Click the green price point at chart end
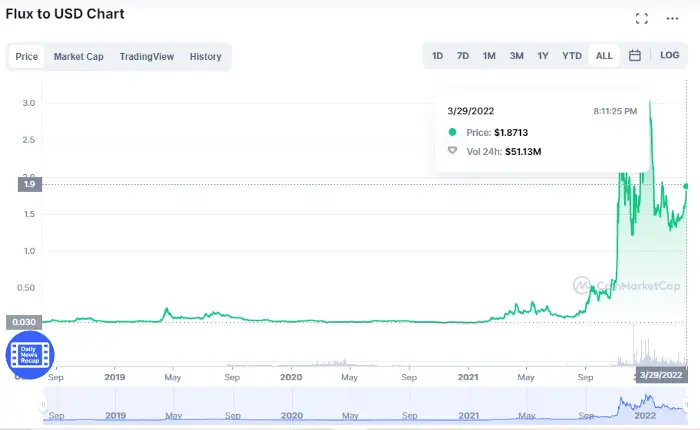The height and width of the screenshot is (430, 700). coord(687,186)
